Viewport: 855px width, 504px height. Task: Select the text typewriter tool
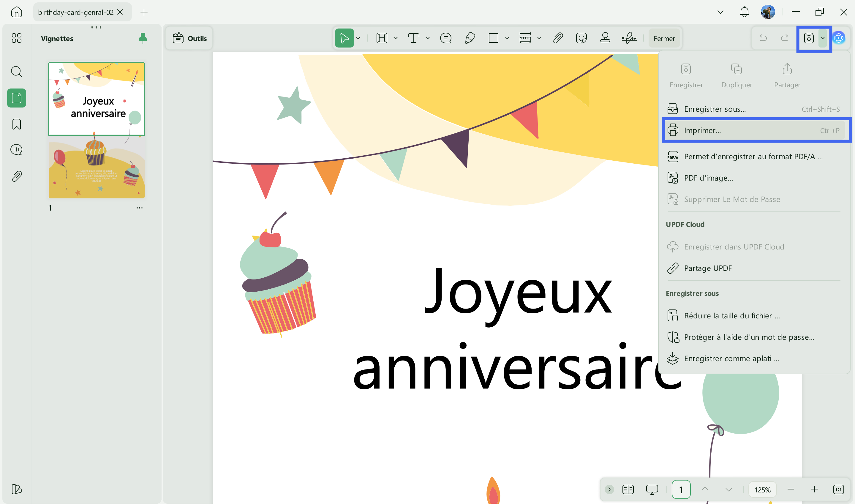click(413, 38)
